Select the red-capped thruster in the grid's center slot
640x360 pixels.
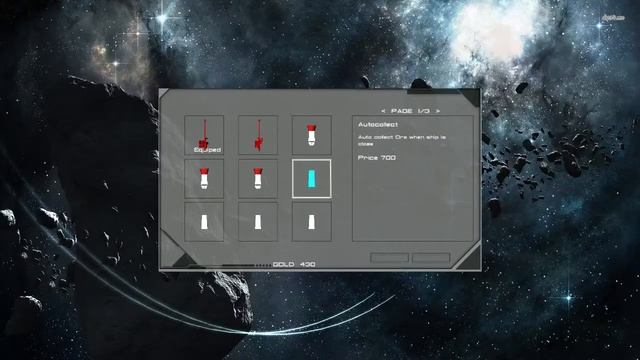pos(258,179)
